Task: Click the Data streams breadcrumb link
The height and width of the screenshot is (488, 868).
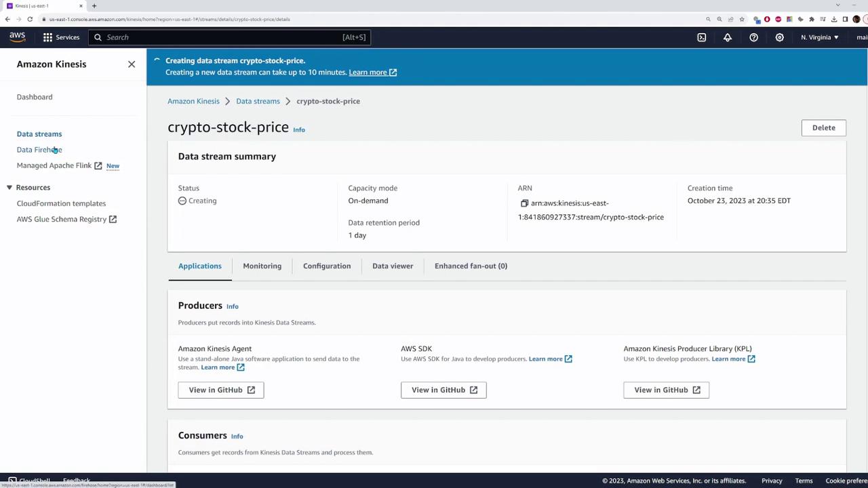Action: [x=258, y=101]
